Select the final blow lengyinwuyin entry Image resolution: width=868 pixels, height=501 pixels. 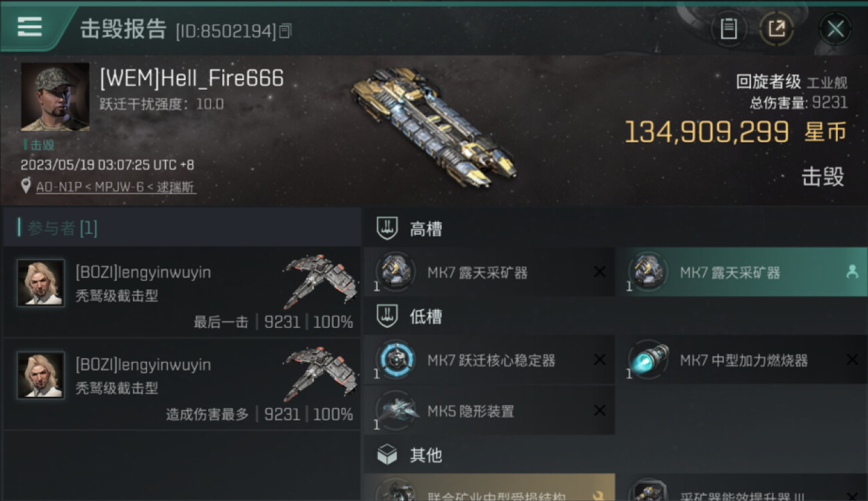[182, 293]
